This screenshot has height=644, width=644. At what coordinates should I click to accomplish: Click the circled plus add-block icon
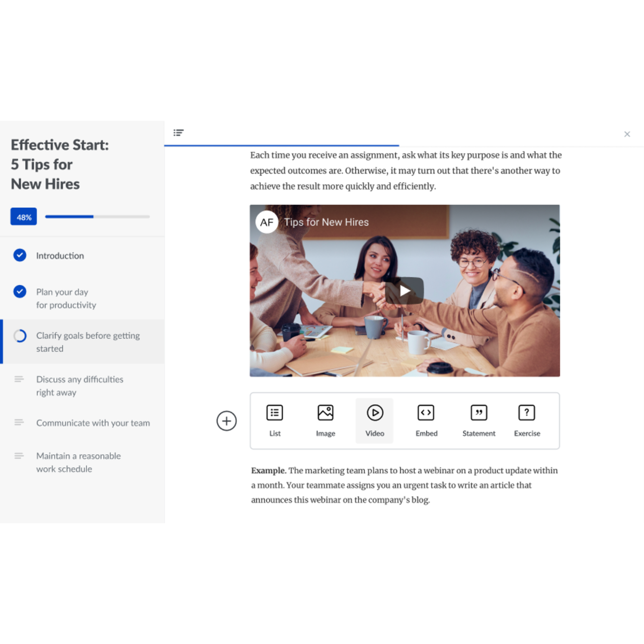tap(226, 421)
